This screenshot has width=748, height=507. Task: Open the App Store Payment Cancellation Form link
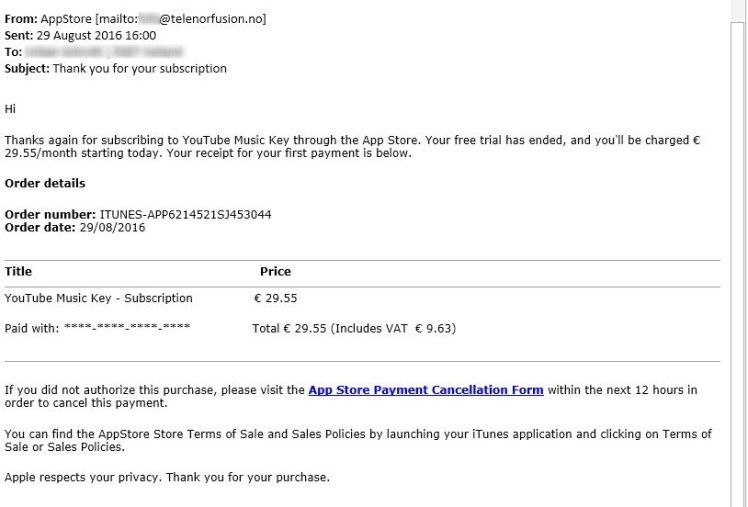[x=426, y=390]
